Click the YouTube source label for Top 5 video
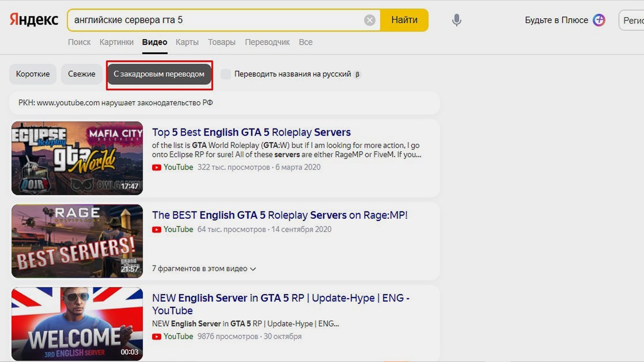This screenshot has width=644, height=362. pyautogui.click(x=178, y=167)
